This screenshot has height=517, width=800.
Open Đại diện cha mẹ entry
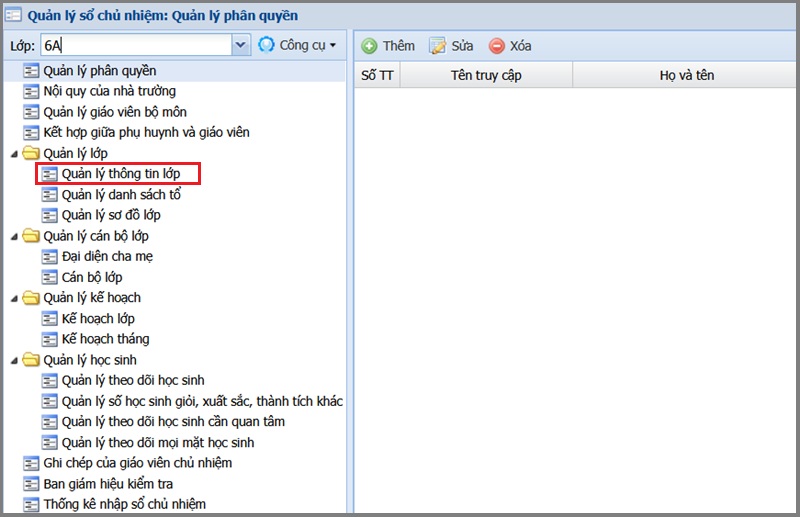coord(107,257)
